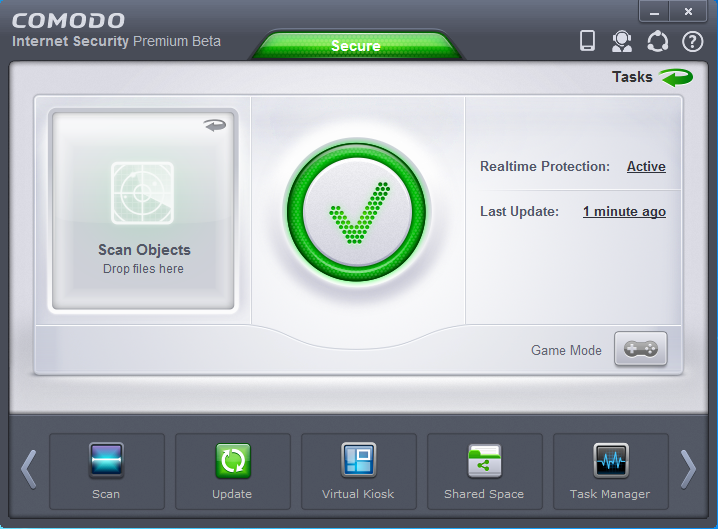718x529 pixels.
Task: Open live support agent icon
Action: coord(622,41)
